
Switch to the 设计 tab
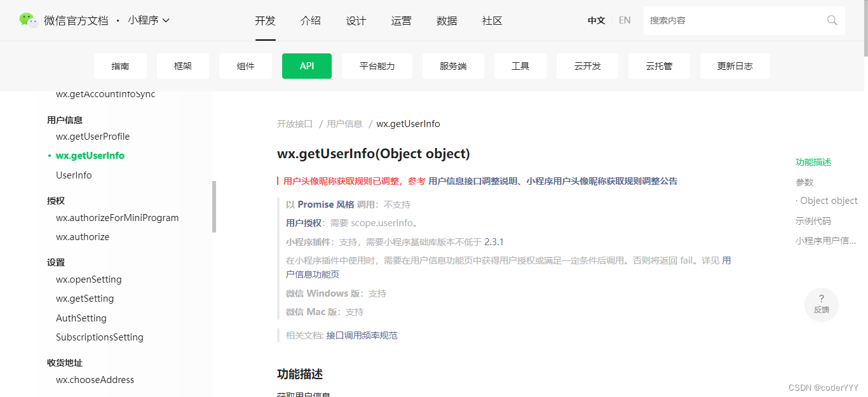356,20
